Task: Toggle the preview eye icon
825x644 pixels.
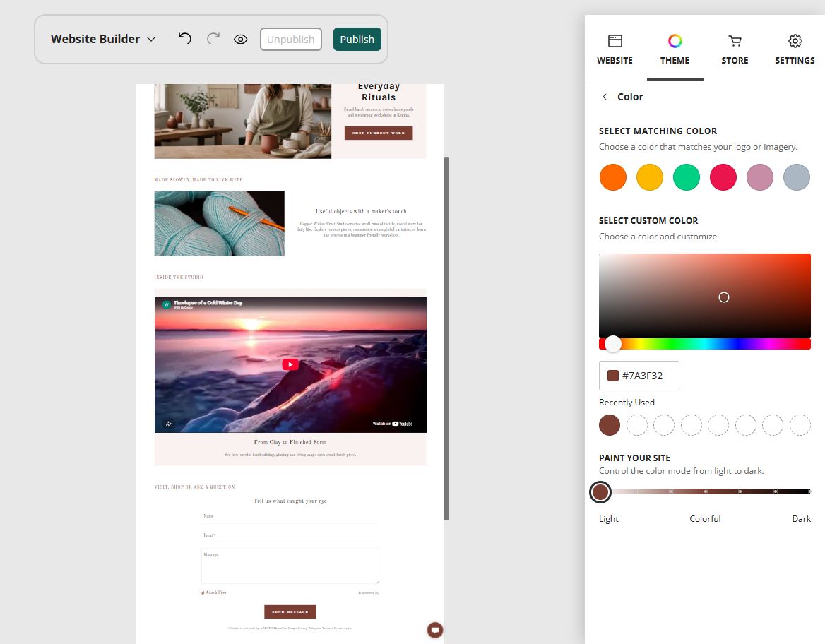Action: (240, 40)
